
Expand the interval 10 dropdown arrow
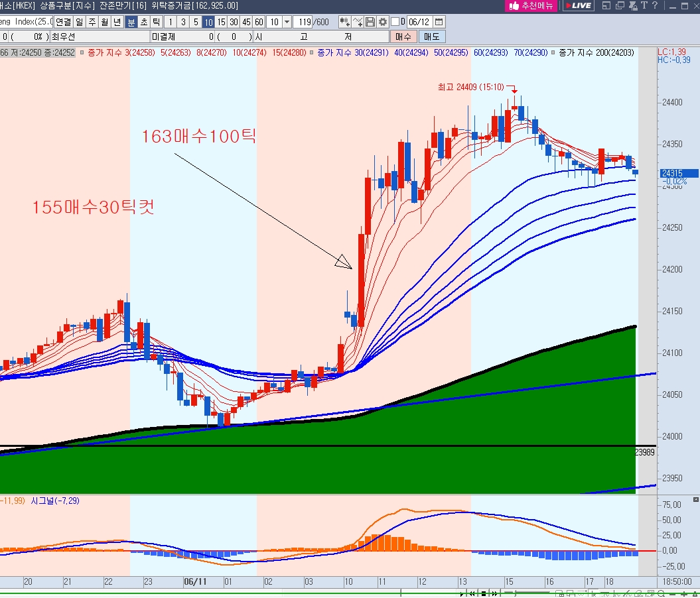pos(287,22)
